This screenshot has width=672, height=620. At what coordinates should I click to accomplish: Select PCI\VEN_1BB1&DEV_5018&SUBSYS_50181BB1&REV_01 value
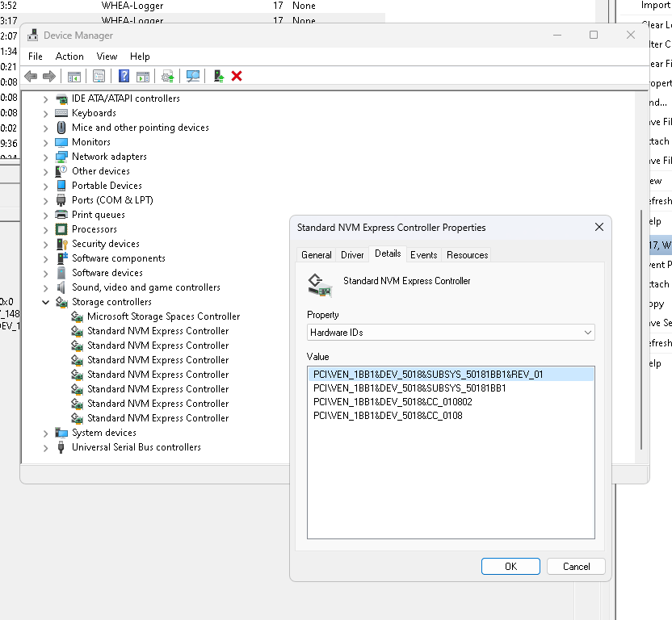pos(451,375)
